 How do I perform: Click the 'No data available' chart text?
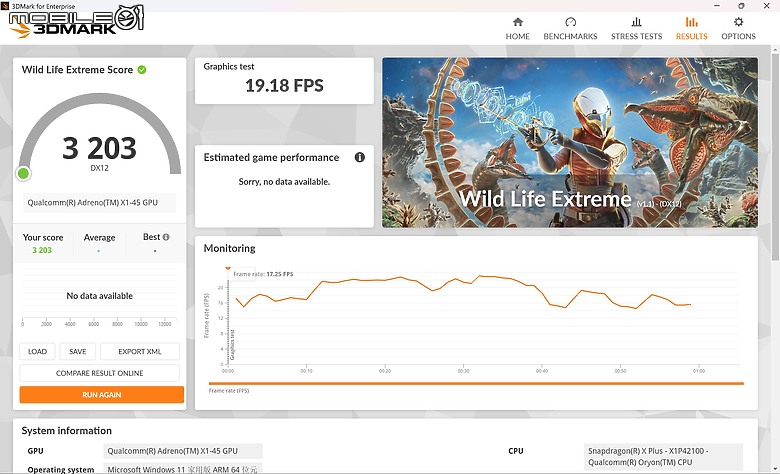pos(99,296)
